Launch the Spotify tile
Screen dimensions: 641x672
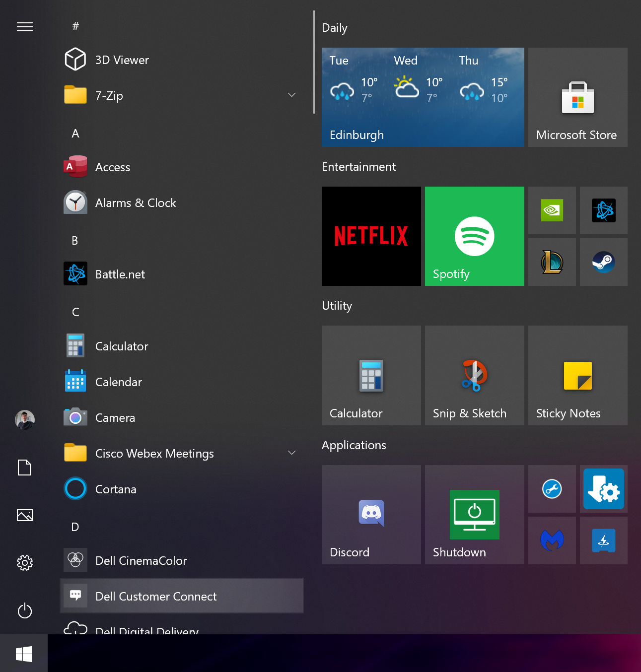click(x=475, y=236)
